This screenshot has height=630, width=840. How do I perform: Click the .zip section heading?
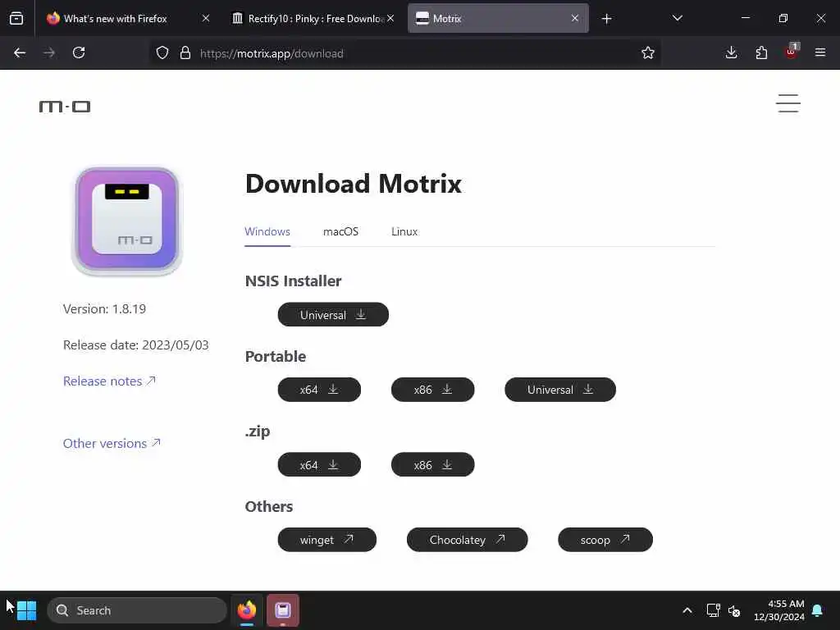pyautogui.click(x=258, y=431)
